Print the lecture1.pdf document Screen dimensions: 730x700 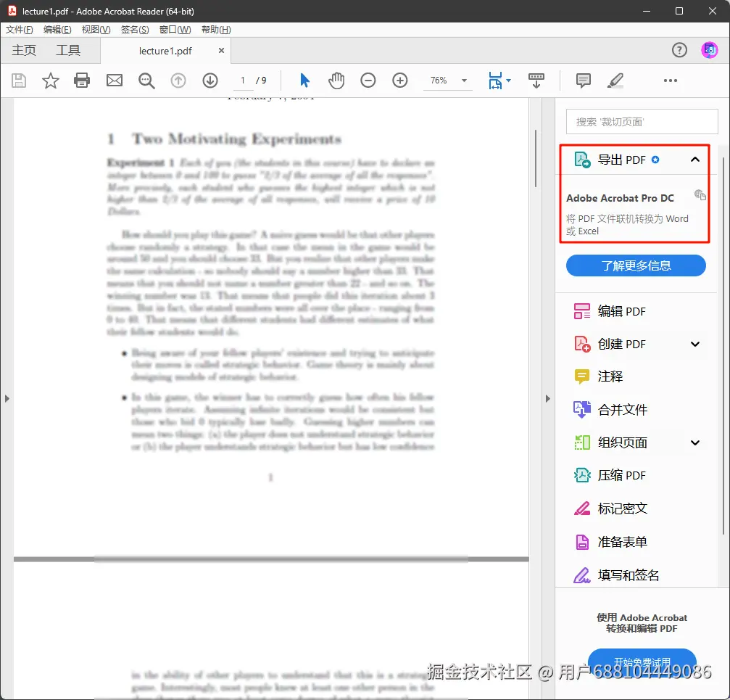coord(82,81)
